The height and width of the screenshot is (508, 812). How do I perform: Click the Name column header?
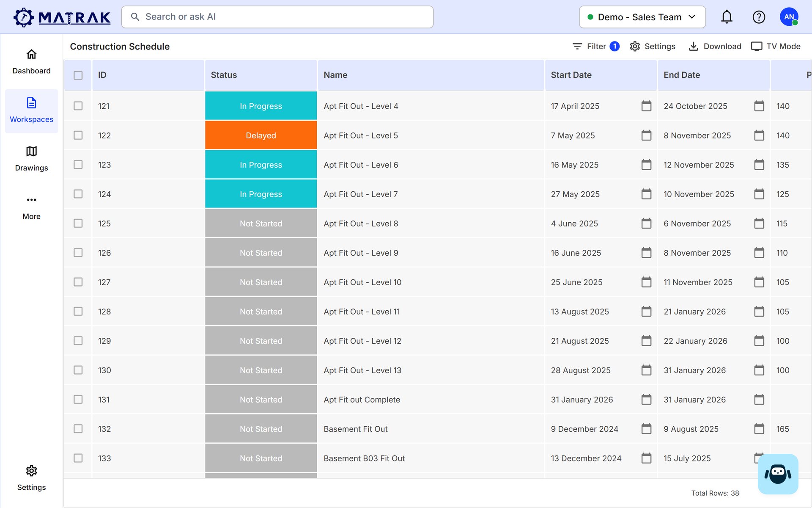tap(431, 75)
